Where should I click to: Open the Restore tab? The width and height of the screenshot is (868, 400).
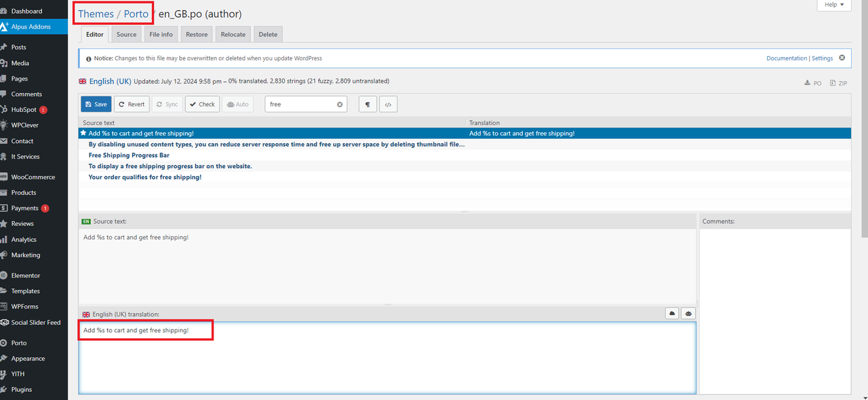pos(197,35)
